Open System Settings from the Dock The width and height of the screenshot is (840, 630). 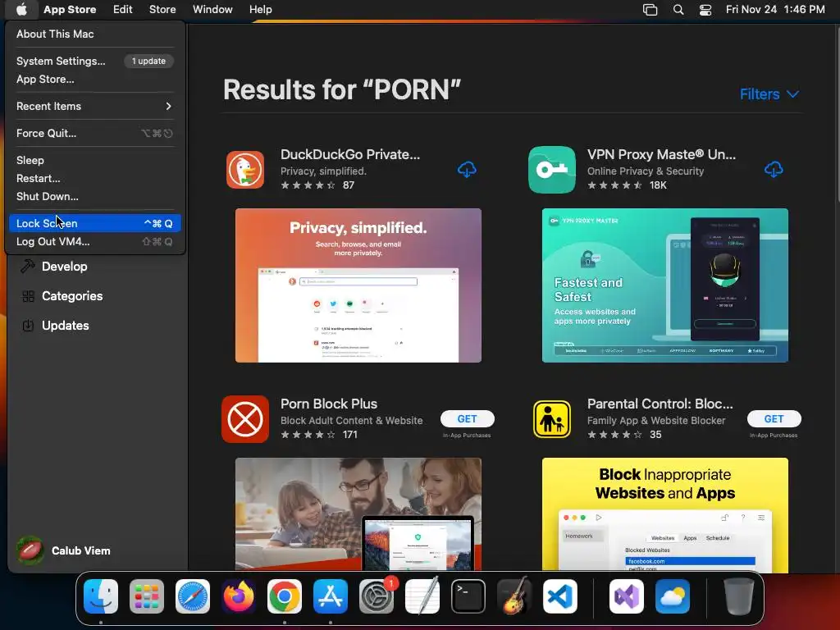pyautogui.click(x=377, y=596)
